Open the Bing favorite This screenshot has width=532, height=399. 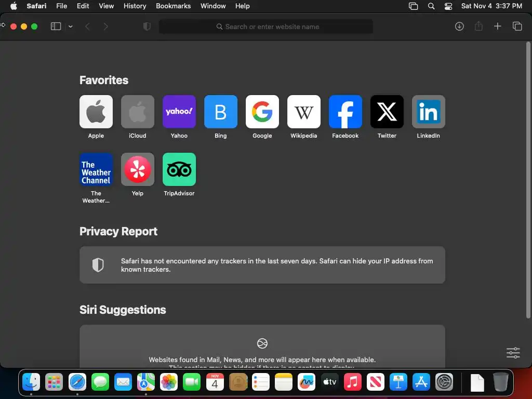220,112
